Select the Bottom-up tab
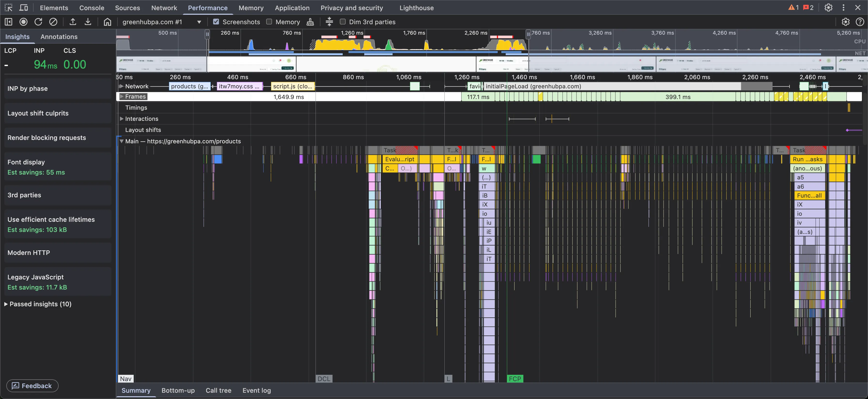The image size is (868, 399). [x=178, y=390]
